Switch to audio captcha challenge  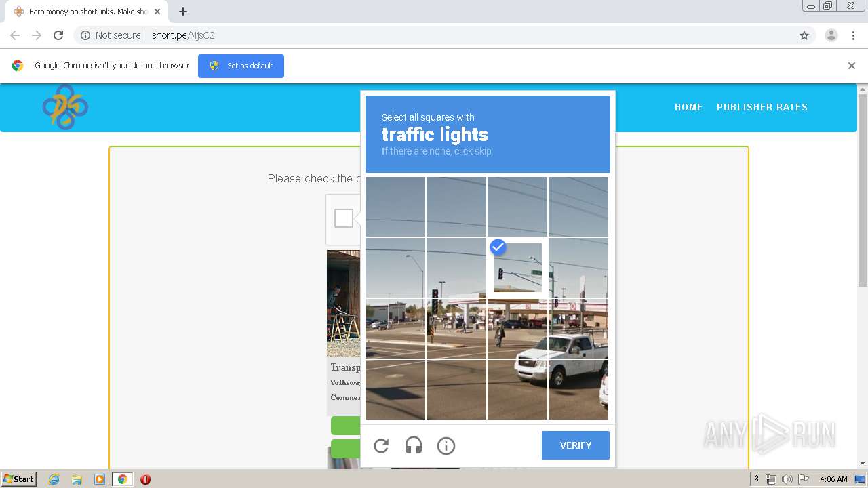414,445
